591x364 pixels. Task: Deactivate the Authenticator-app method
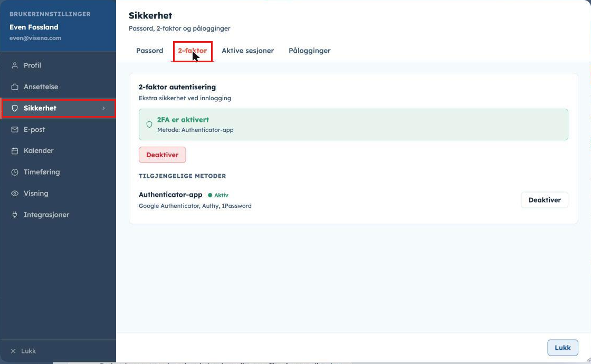(544, 200)
